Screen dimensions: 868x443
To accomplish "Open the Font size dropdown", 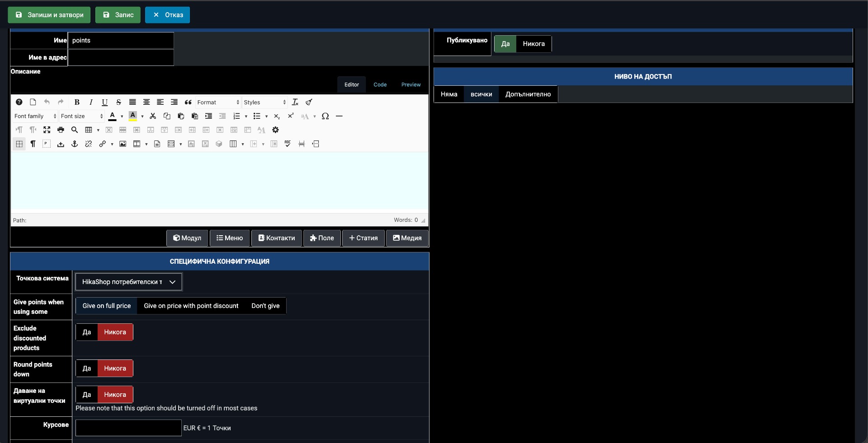I will pyautogui.click(x=82, y=116).
